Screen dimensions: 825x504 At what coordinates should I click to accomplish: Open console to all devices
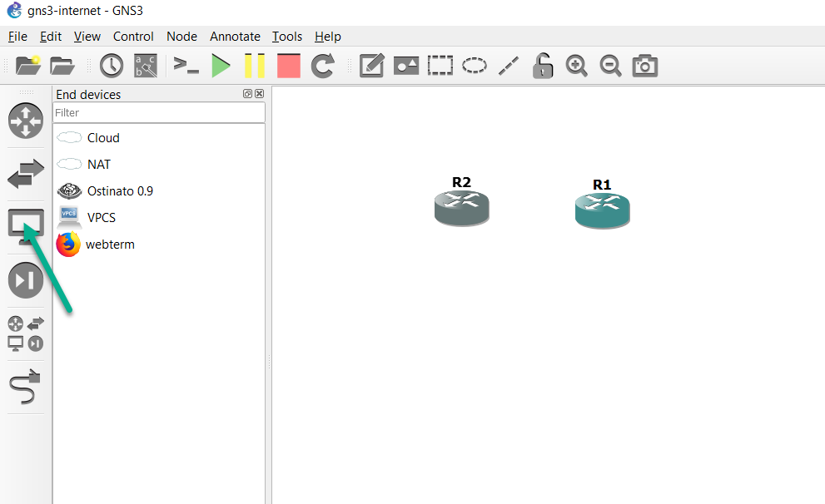(186, 66)
